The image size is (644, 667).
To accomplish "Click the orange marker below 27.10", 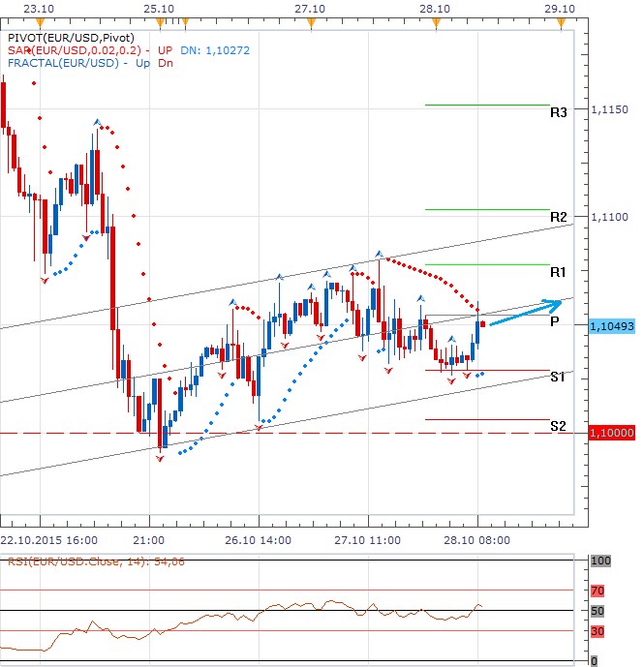I will 308,21.
